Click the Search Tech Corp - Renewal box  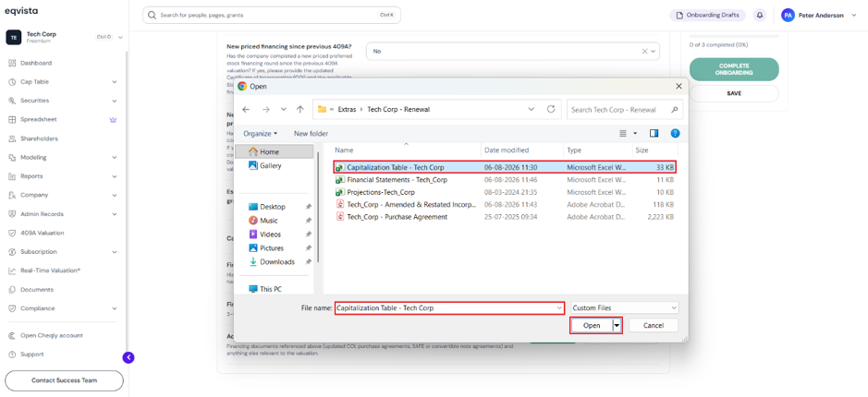[625, 110]
